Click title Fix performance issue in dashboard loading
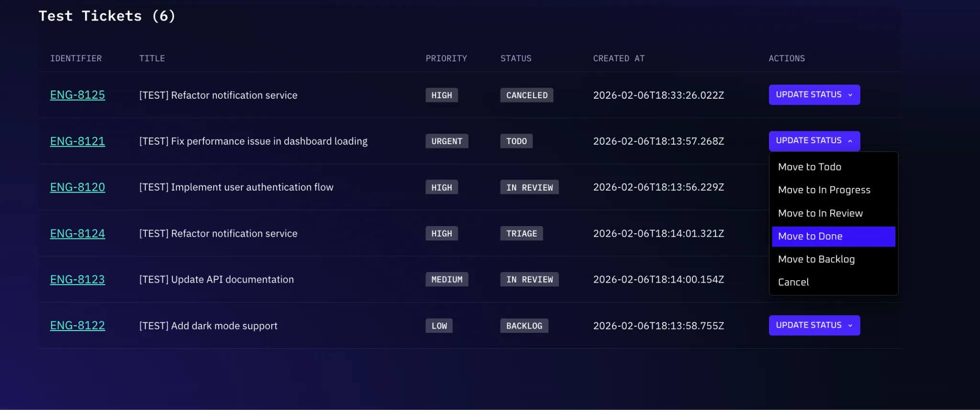 click(x=253, y=141)
